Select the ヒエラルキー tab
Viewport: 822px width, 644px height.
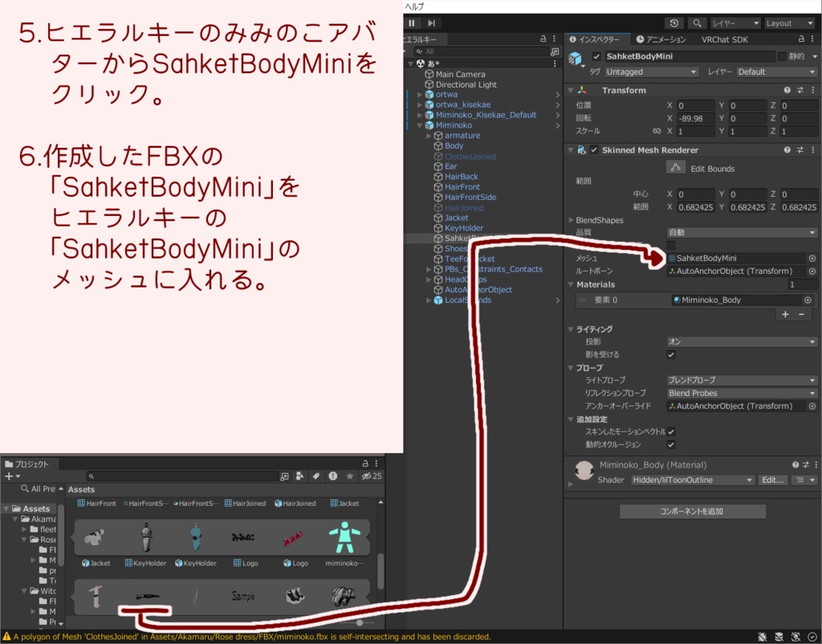tap(422, 39)
